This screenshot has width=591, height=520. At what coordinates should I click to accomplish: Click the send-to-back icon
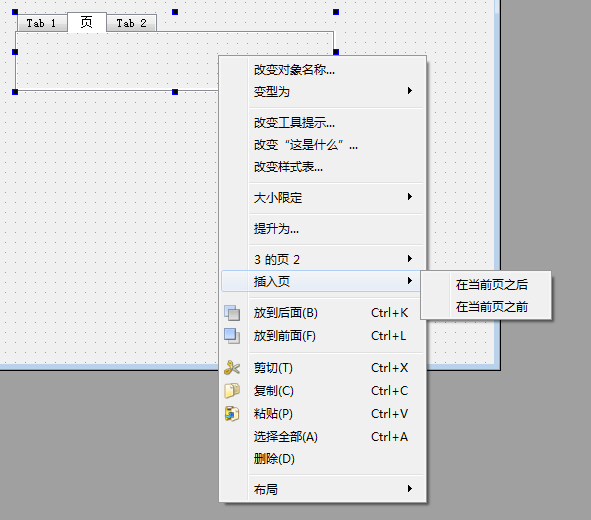coord(232,313)
